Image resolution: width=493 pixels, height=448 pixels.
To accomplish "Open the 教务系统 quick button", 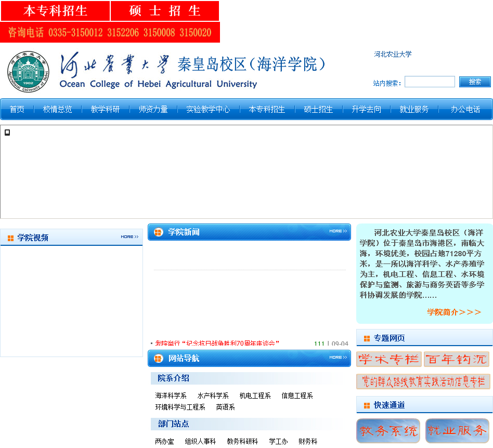I will [x=388, y=430].
